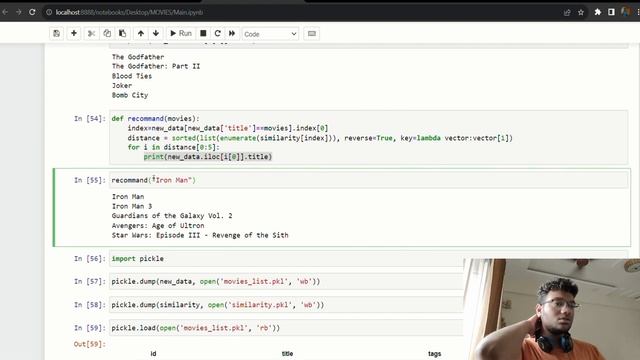Bookmark this page with star icon
The height and width of the screenshot is (360, 640).
click(x=581, y=12)
